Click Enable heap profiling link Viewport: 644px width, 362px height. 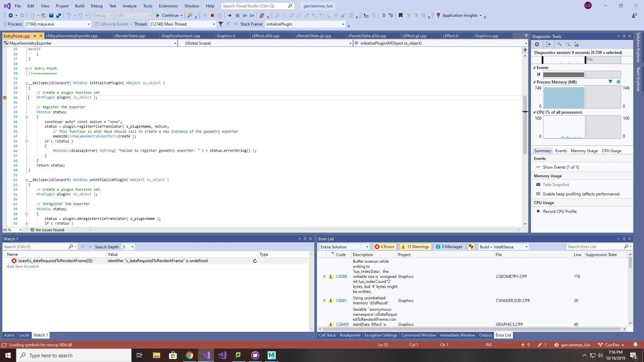581,194
